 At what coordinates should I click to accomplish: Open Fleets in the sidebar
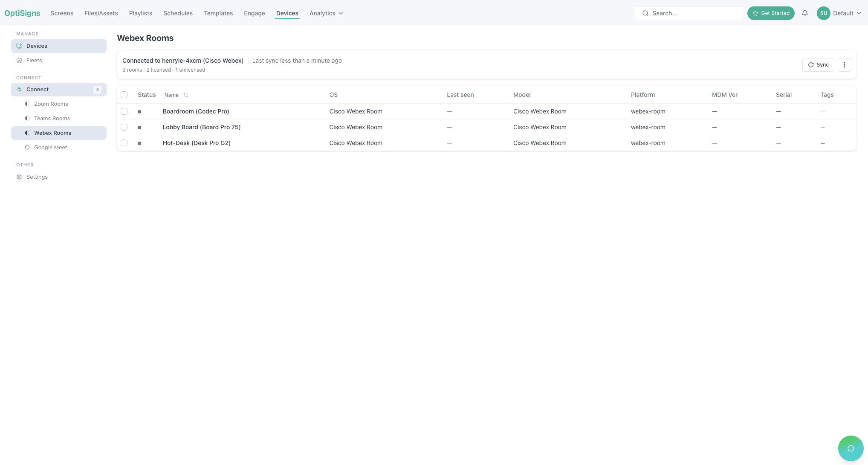[59, 61]
